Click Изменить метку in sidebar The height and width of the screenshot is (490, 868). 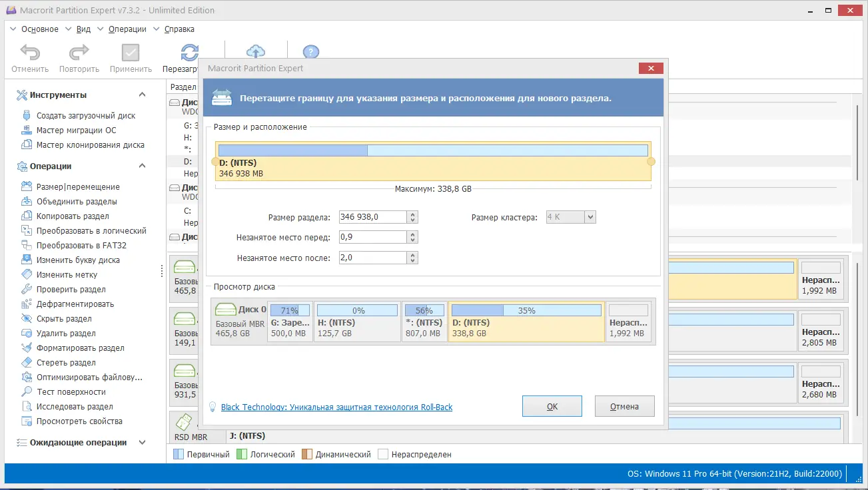(67, 275)
